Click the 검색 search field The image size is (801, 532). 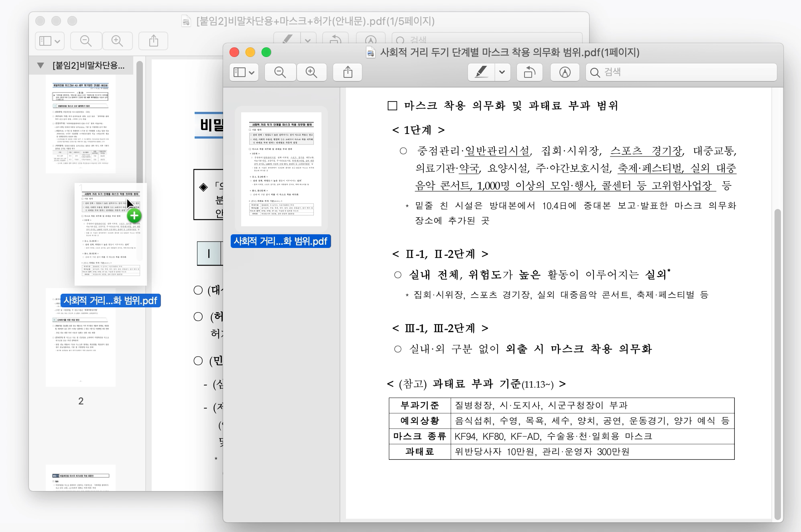click(682, 72)
